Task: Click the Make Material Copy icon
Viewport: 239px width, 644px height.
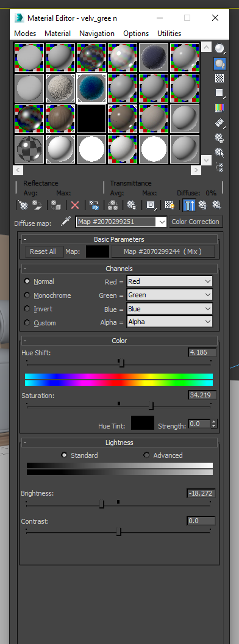Action: tap(94, 205)
